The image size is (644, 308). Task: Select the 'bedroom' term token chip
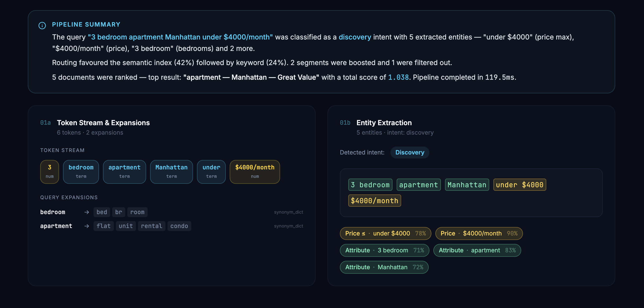click(81, 172)
